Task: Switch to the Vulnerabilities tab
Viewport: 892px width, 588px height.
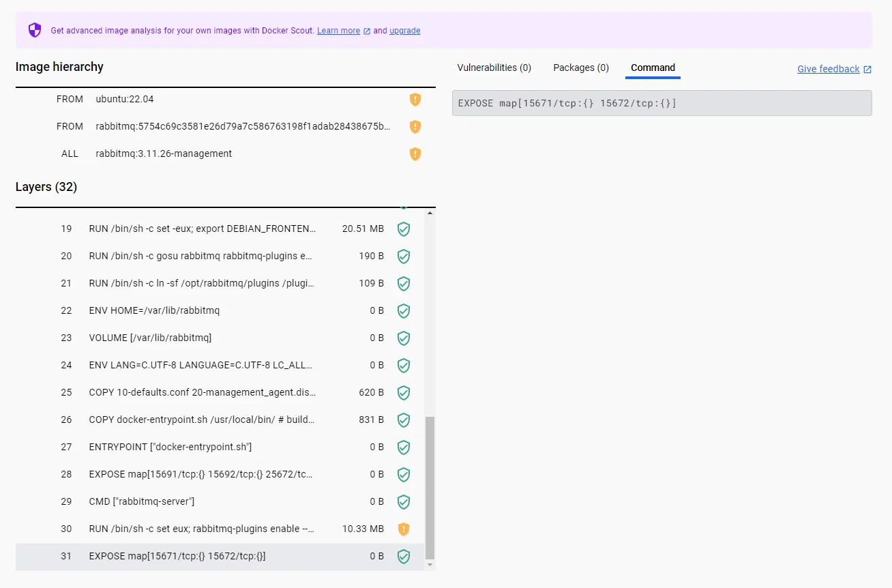Action: click(x=494, y=67)
